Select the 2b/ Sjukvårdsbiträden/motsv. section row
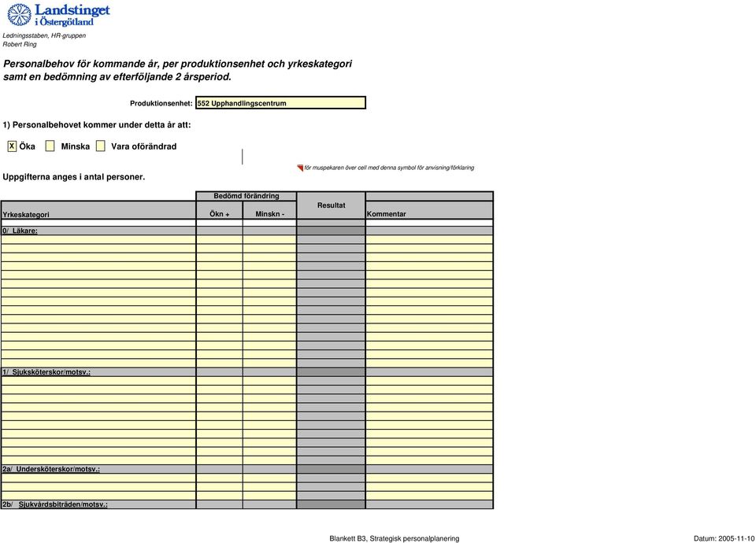 point(246,504)
